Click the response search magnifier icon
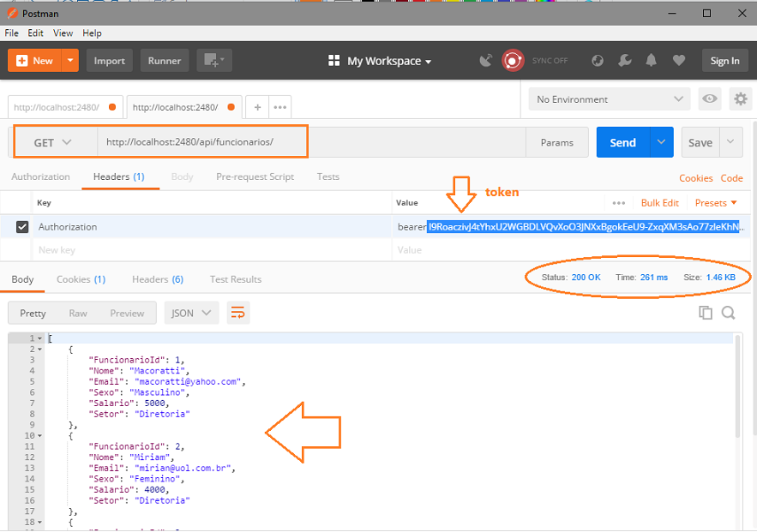Screen dimensions: 757x532 729,313
